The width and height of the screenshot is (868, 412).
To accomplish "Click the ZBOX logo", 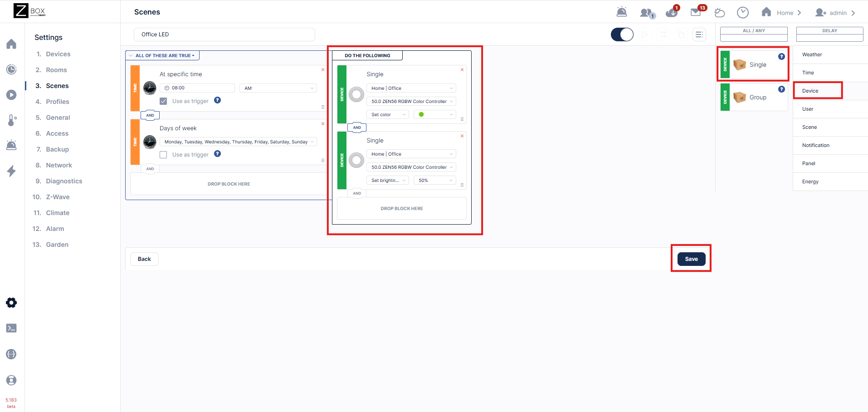I will pyautogui.click(x=29, y=11).
